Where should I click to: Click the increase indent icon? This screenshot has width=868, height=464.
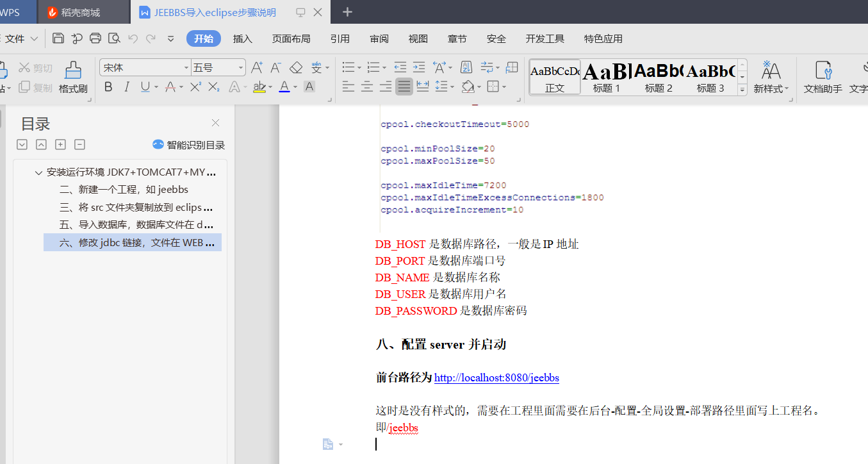point(419,67)
